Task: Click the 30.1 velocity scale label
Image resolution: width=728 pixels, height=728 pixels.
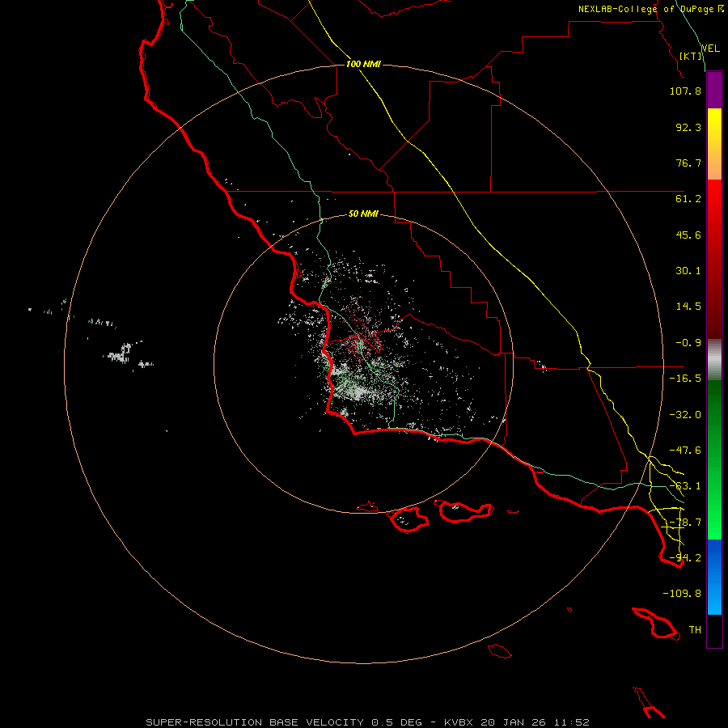Action: (x=688, y=271)
